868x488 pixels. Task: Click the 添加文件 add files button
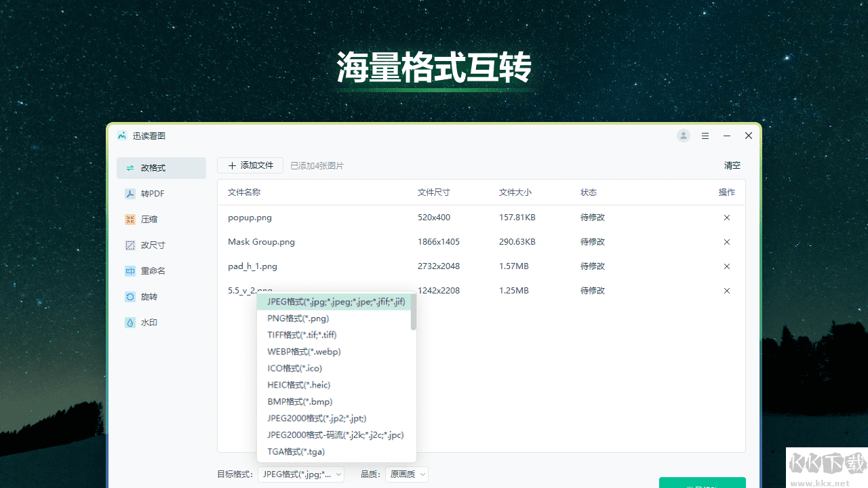click(250, 165)
